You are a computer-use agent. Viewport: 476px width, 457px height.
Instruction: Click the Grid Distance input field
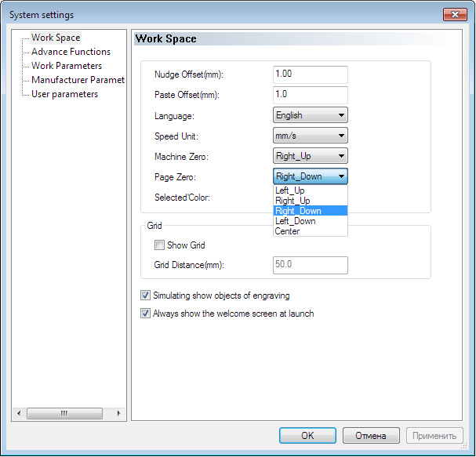pos(311,265)
